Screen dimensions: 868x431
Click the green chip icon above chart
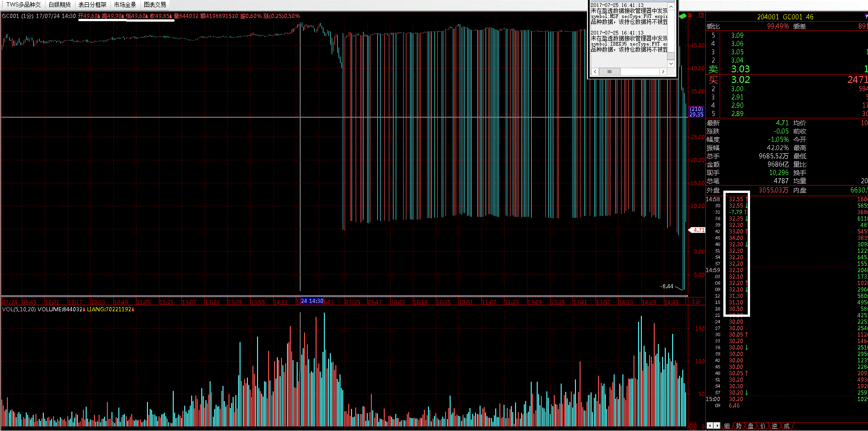click(x=682, y=16)
